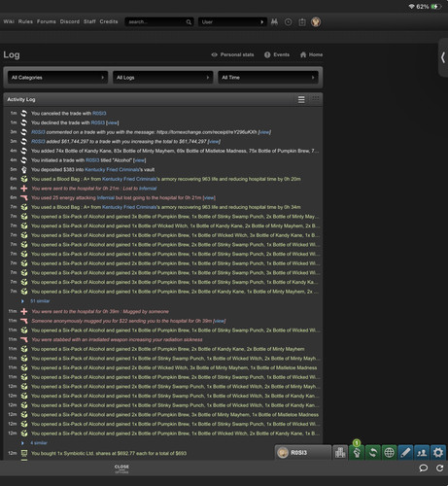Click the search input field

[x=159, y=22]
